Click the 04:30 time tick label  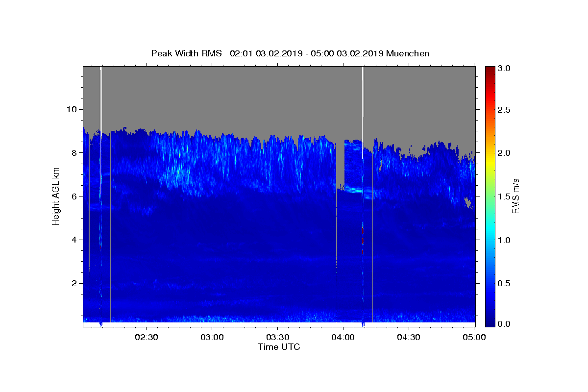click(x=409, y=338)
